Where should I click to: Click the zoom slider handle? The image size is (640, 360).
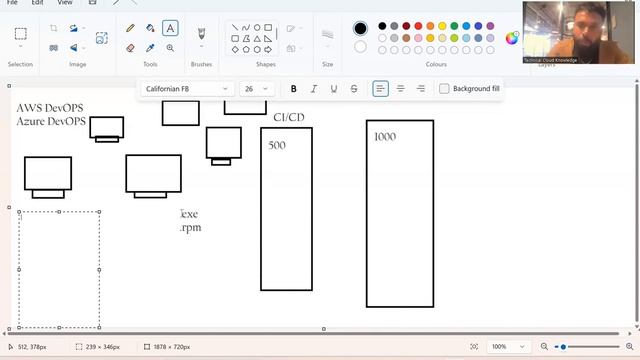pos(563,347)
